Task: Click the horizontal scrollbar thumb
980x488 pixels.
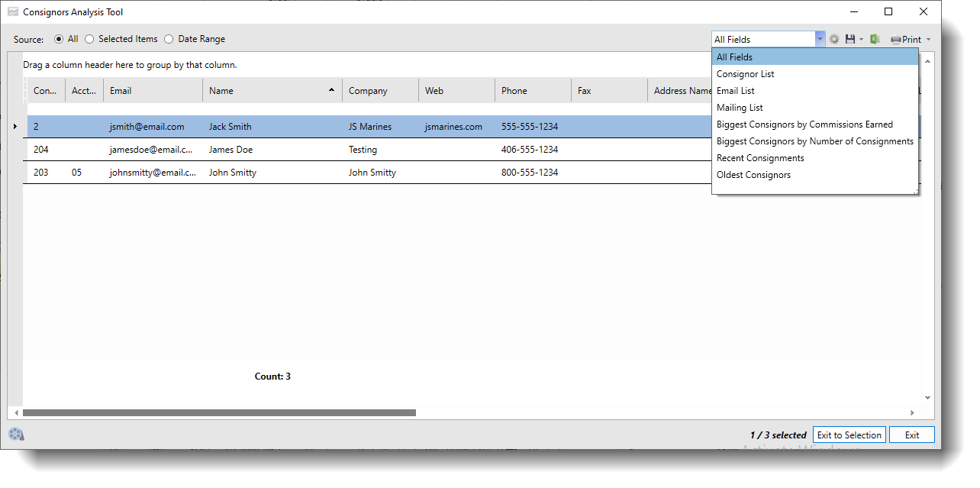Action: 219,412
